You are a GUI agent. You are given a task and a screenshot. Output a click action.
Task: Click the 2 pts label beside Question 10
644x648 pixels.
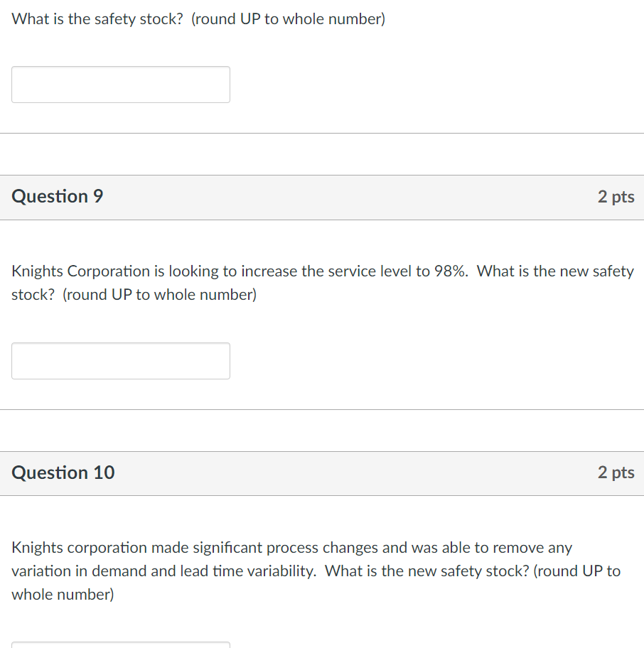616,472
